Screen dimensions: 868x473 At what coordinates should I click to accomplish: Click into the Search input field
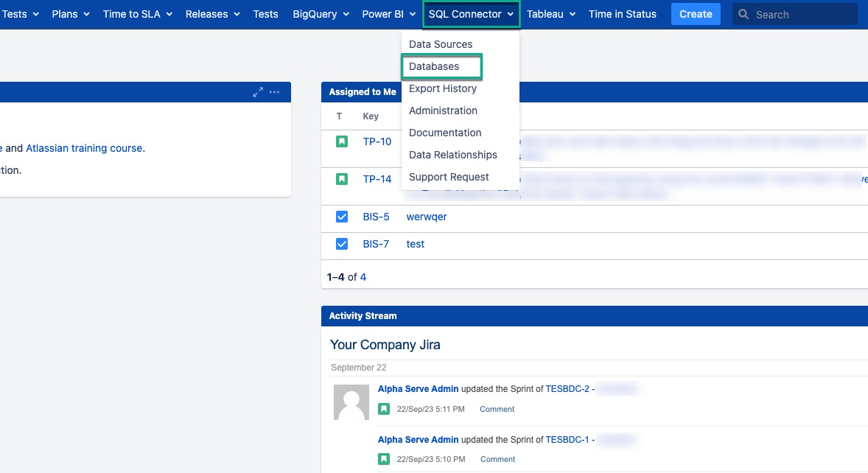[802, 14]
